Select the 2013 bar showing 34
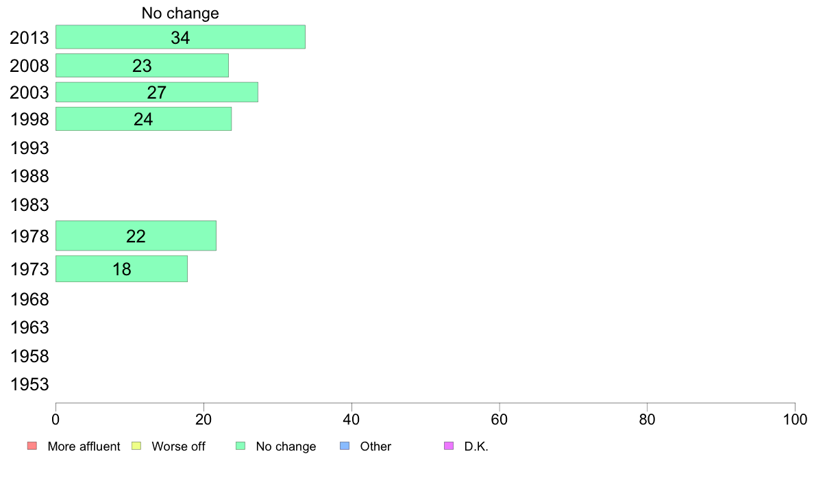This screenshot has width=814, height=504. 181,37
